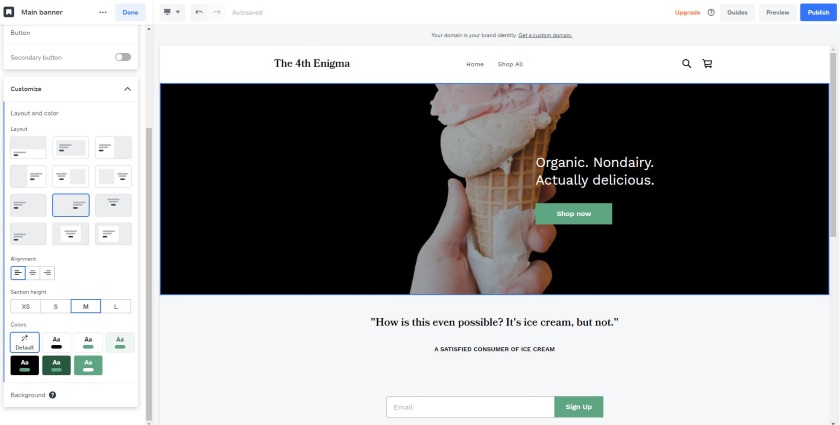Open the three-dot menu beside Main banner
This screenshot has height=425, width=840.
102,12
